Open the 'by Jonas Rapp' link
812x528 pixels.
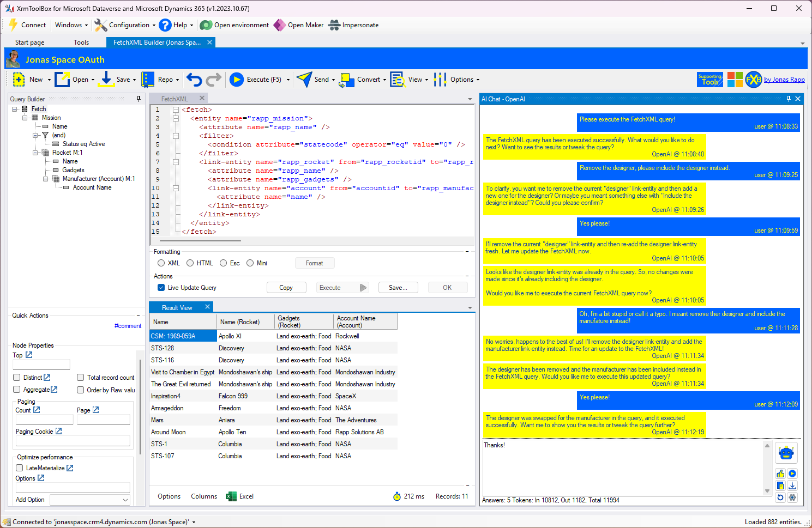(x=784, y=80)
